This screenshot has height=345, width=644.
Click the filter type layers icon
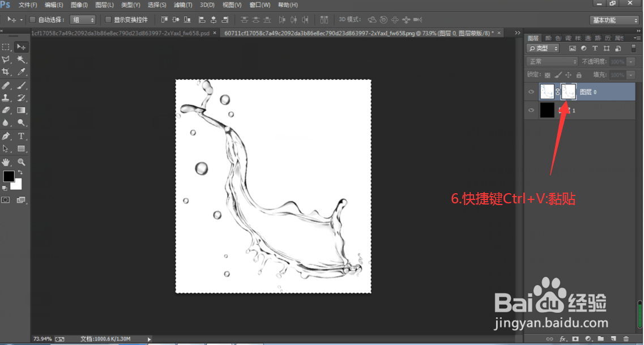click(595, 49)
